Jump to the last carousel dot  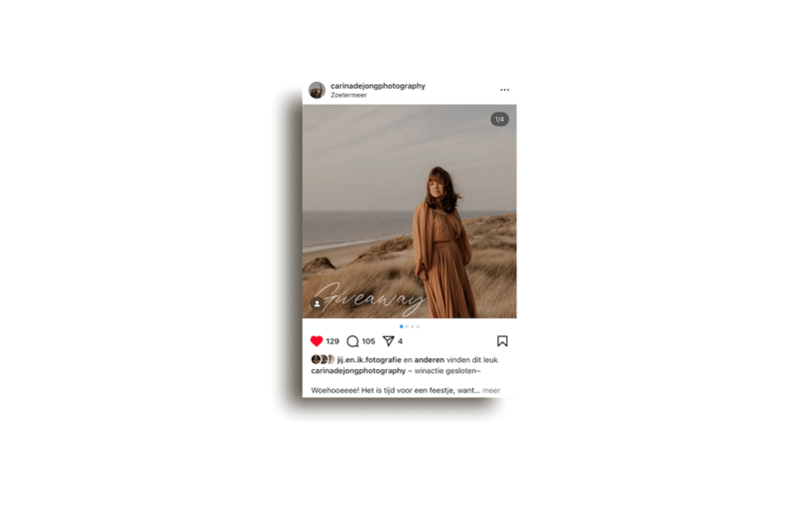tap(417, 326)
